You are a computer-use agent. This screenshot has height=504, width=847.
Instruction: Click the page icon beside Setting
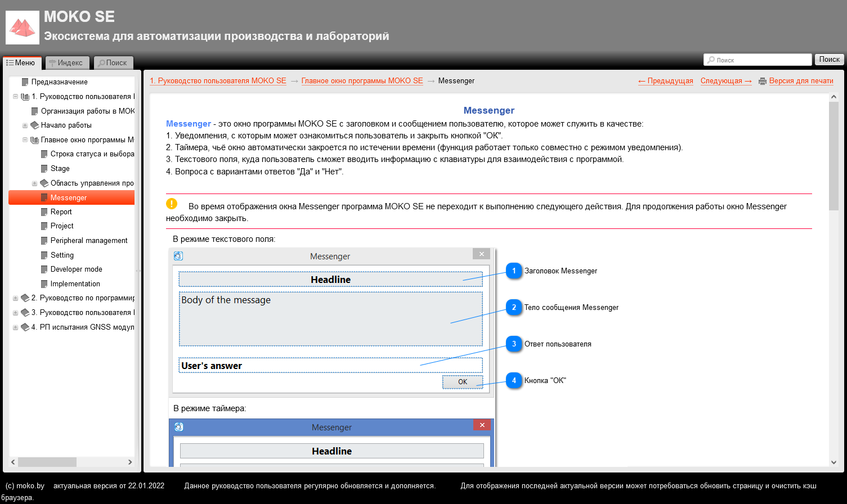pos(44,255)
